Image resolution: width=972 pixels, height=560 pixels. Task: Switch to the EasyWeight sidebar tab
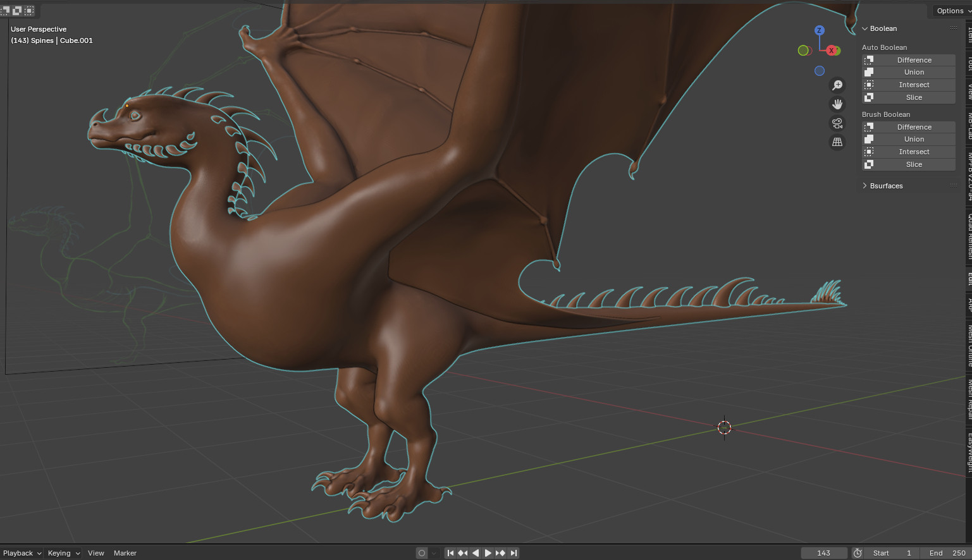point(968,451)
